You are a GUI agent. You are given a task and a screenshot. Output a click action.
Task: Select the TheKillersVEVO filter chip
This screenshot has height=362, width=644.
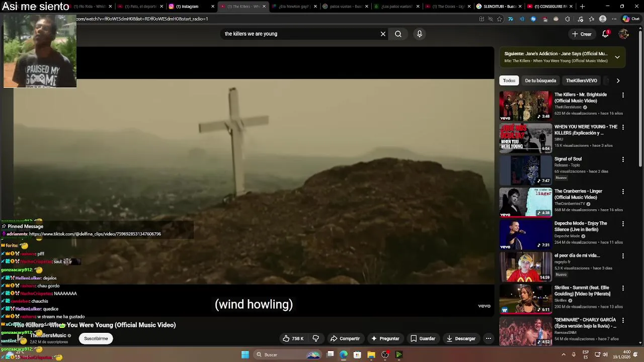coord(581,80)
